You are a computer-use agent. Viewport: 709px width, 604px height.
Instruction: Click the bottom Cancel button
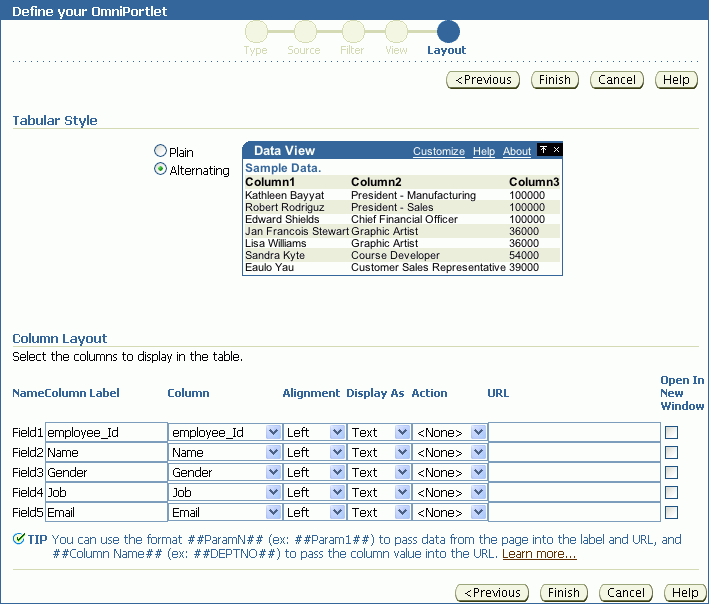coord(626,593)
